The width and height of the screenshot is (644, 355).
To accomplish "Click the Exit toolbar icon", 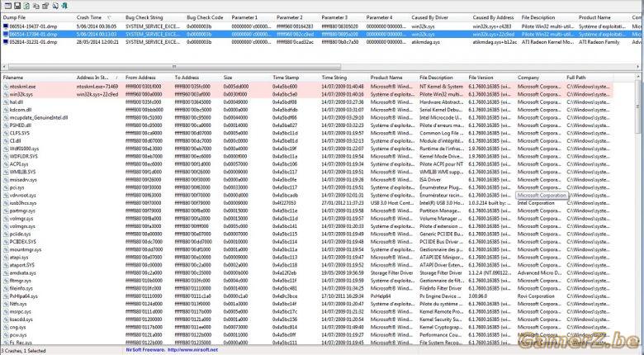I will pos(64,6).
